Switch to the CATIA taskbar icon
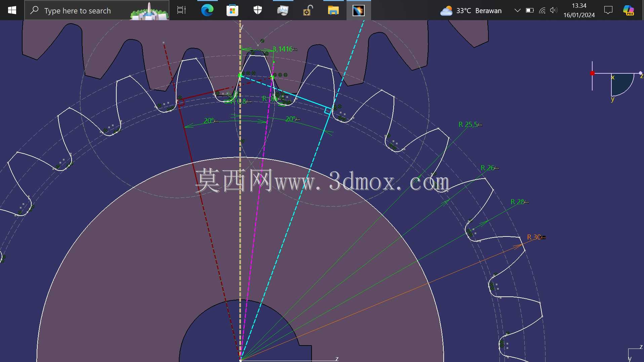This screenshot has height=362, width=644. [359, 10]
